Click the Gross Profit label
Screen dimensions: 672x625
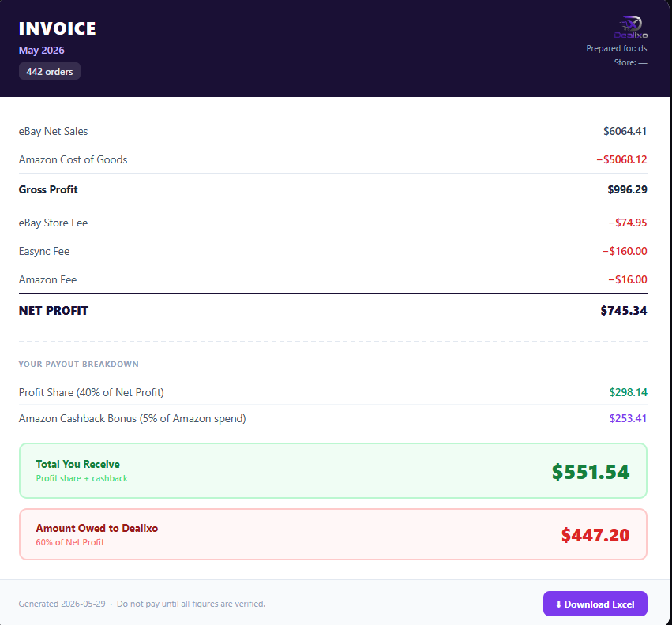click(48, 189)
